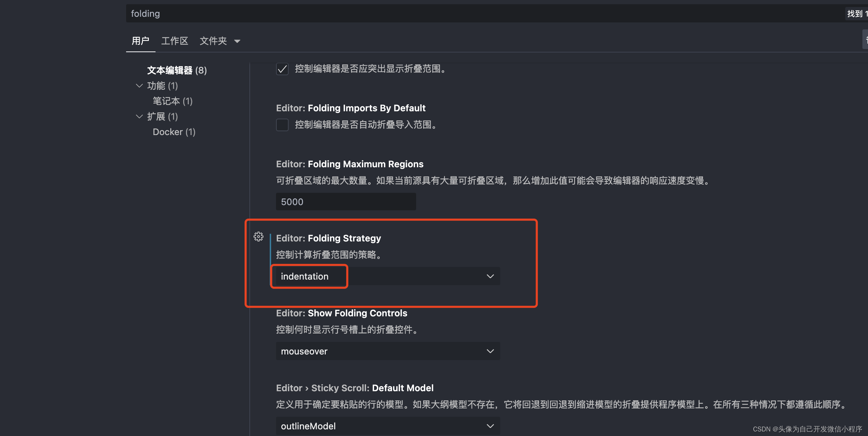Select Docker (1) in settings tree
The image size is (868, 436).
[x=174, y=132]
